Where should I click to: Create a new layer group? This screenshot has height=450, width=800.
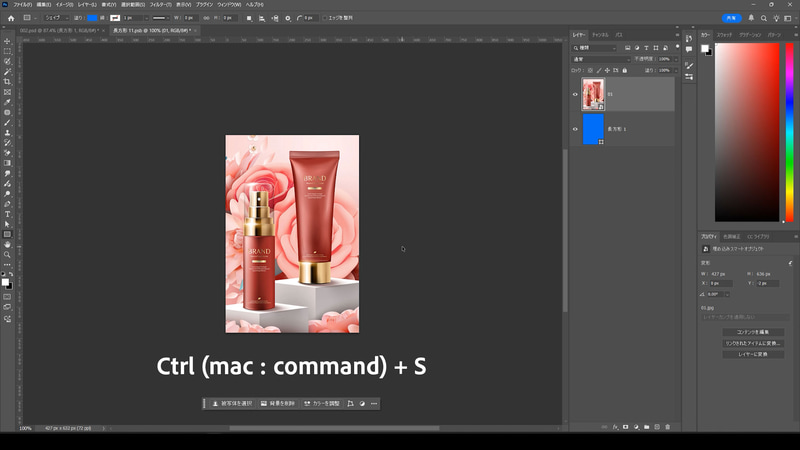click(646, 427)
